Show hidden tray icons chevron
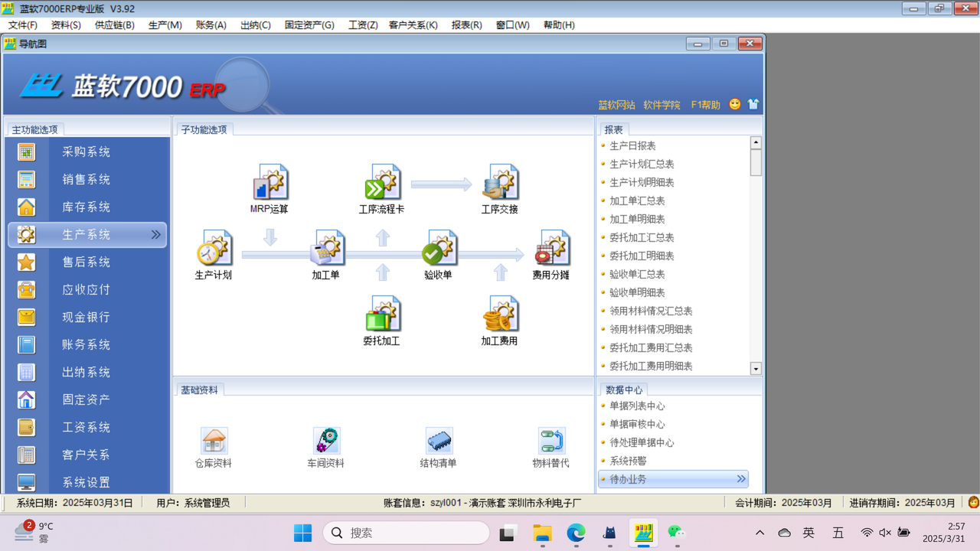The image size is (980, 551). pyautogui.click(x=759, y=533)
